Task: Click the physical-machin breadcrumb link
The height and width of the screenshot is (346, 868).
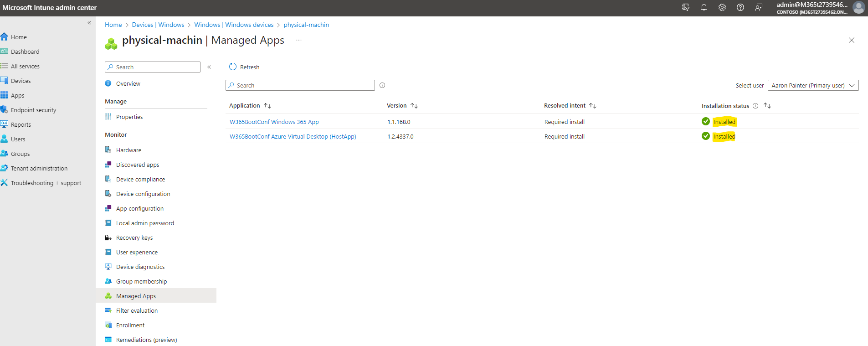Action: point(306,25)
